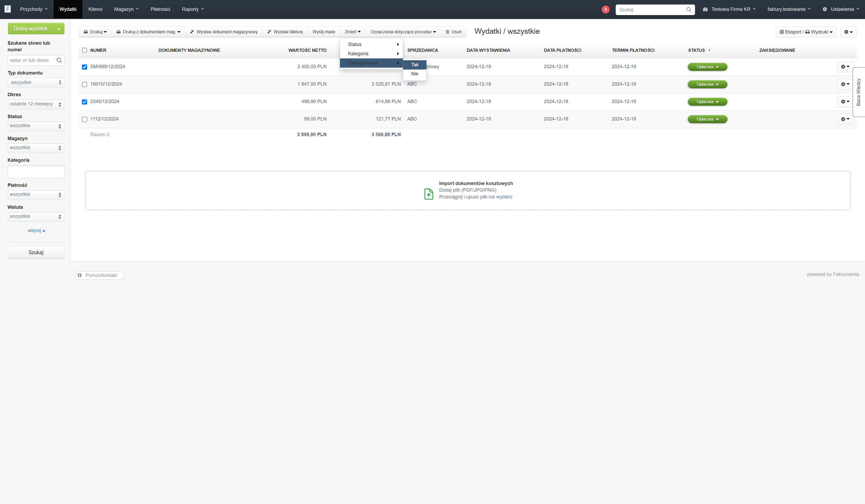
Task: Choose Tak in Zaksięgowane submenu
Action: click(x=415, y=65)
